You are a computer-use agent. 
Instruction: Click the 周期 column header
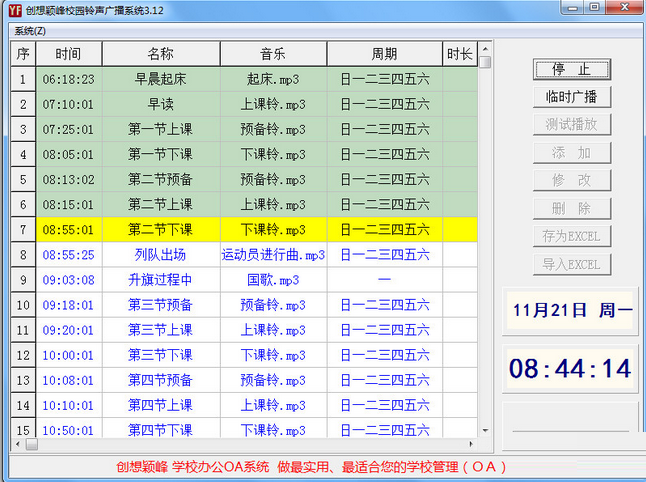point(385,54)
